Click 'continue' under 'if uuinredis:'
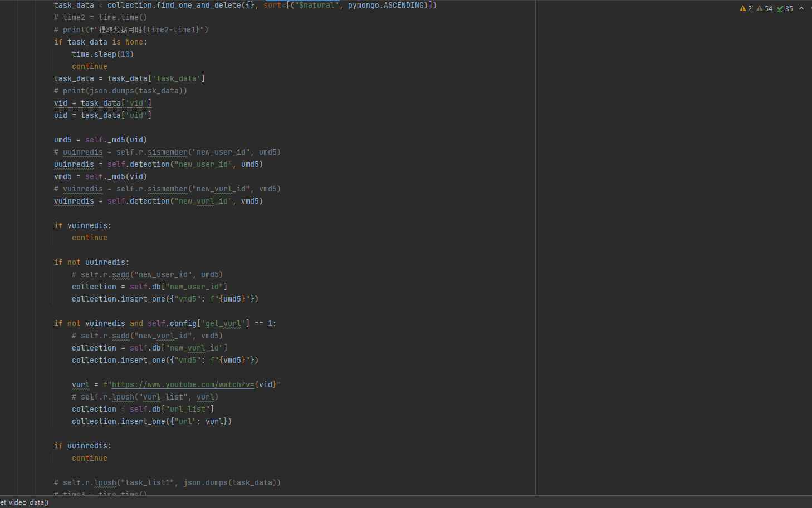 (x=89, y=458)
